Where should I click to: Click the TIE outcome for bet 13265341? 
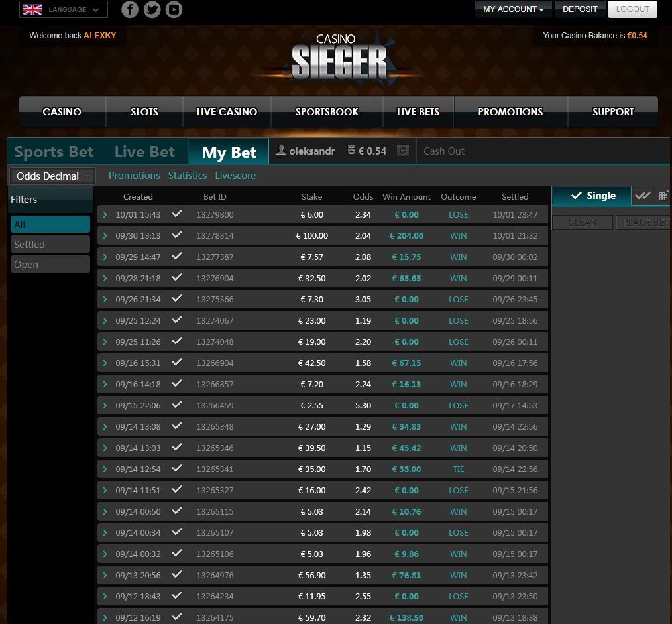458,469
